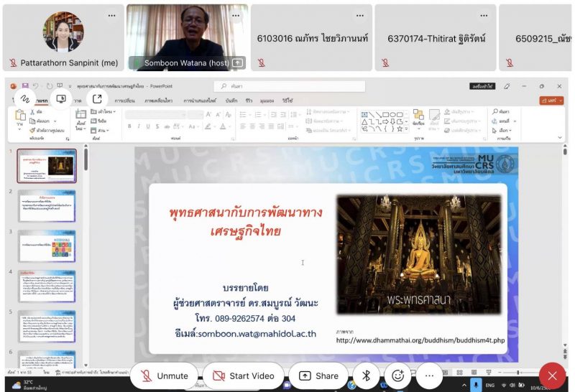This screenshot has width=575, height=392.
Task: Open the emoji reactions icon
Action: click(397, 375)
